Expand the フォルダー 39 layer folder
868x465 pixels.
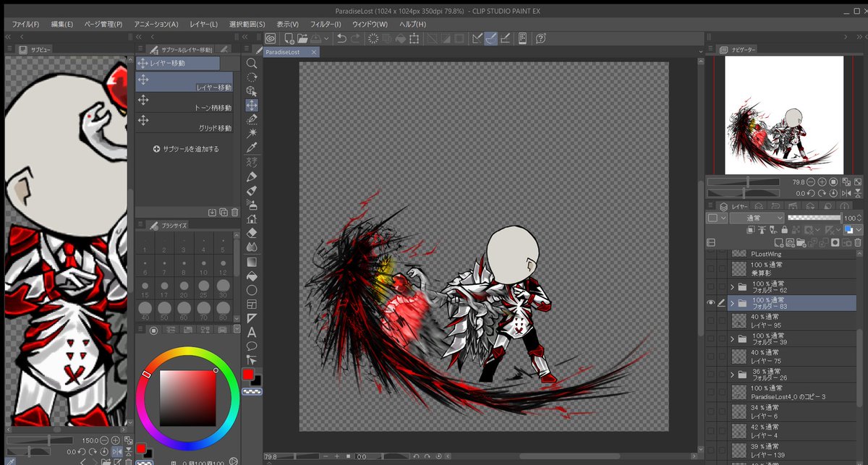tap(732, 338)
